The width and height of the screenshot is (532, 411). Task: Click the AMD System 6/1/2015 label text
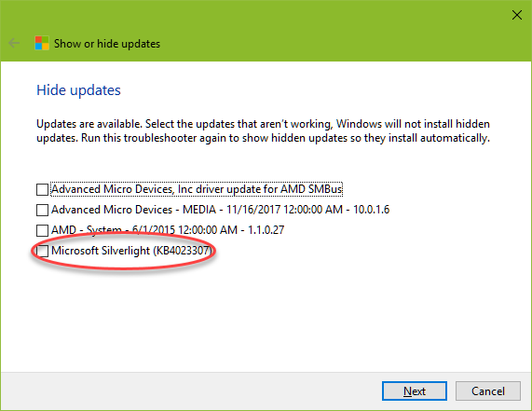pyautogui.click(x=168, y=230)
